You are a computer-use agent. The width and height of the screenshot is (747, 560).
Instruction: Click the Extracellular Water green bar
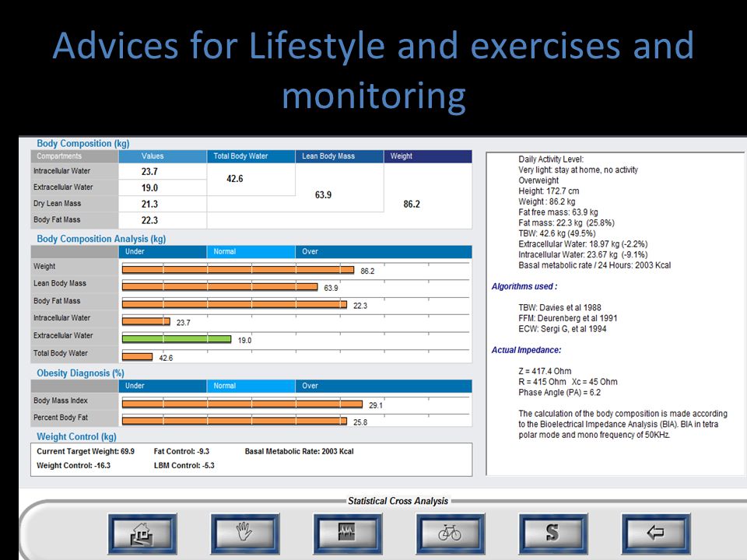177,339
